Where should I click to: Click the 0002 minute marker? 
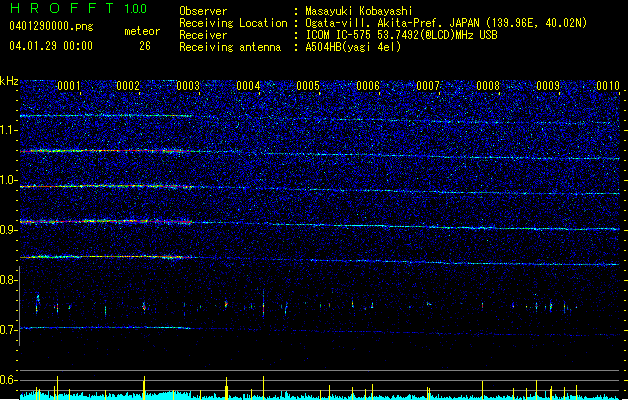coord(128,86)
